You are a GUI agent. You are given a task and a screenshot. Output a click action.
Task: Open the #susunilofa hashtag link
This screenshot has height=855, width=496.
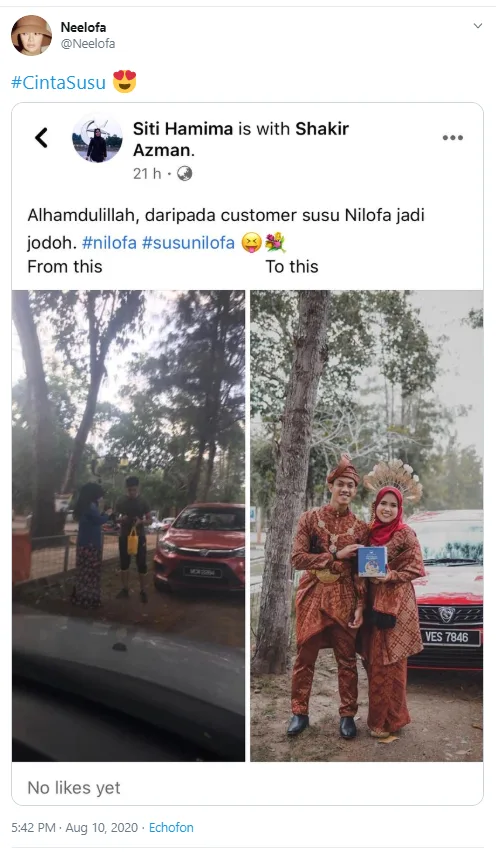point(188,242)
